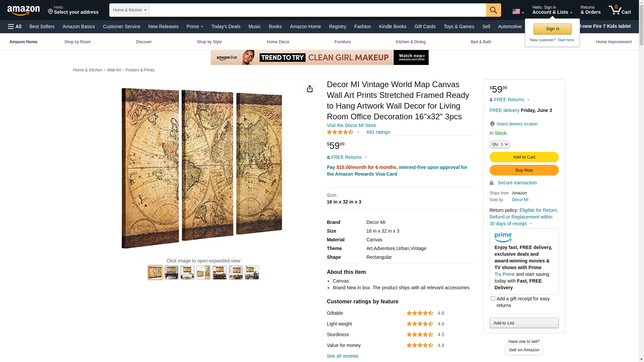Select Shop by Style subnav tab
This screenshot has width=644, height=362.
tap(209, 42)
